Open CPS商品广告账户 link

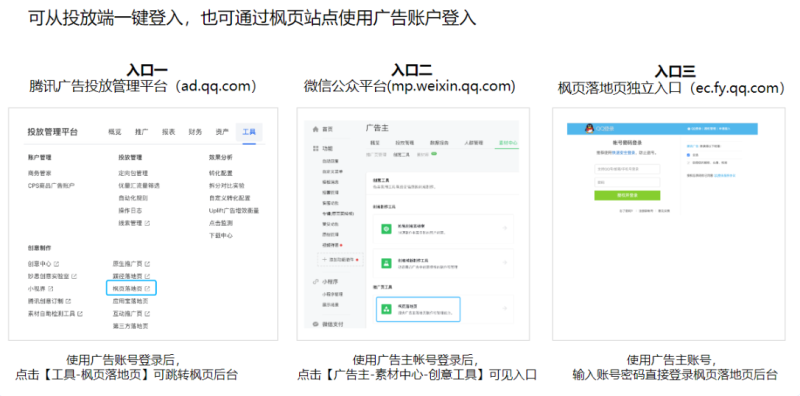tap(51, 186)
